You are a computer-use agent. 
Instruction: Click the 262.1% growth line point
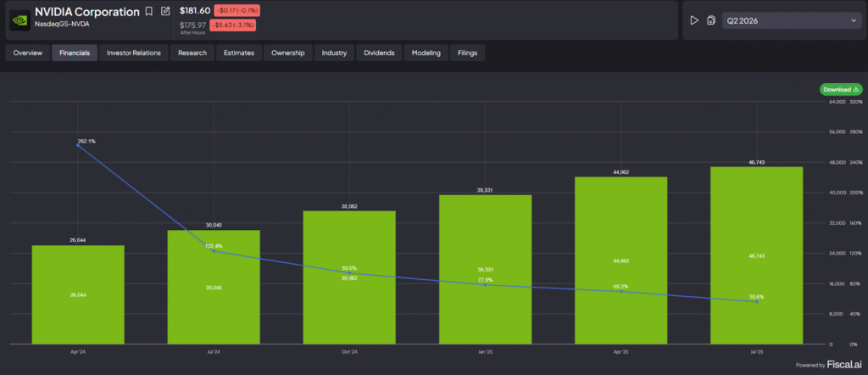pos(78,145)
